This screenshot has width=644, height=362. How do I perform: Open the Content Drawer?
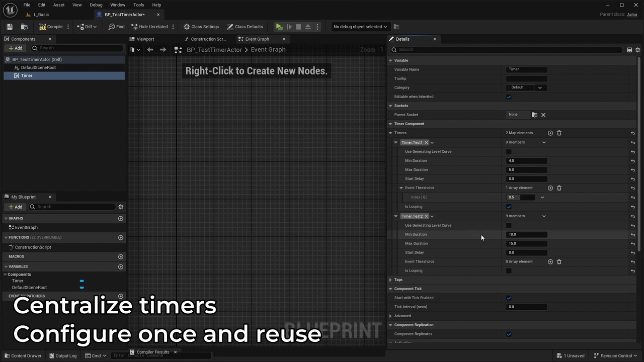pyautogui.click(x=23, y=356)
